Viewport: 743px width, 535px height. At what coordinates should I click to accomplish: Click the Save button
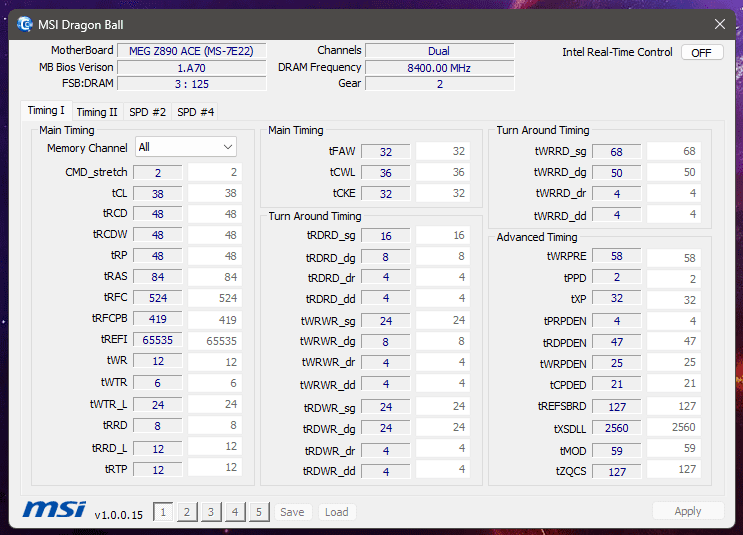292,512
